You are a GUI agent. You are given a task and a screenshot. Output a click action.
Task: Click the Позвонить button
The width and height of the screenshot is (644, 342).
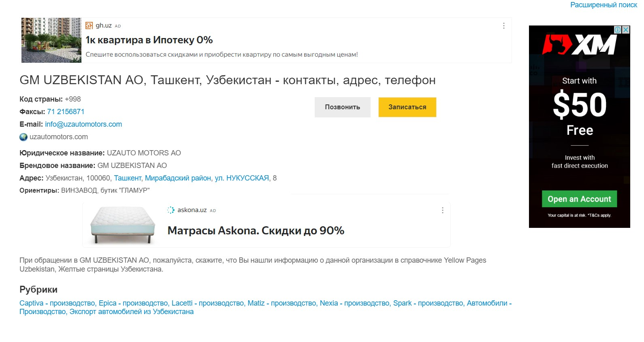[343, 107]
